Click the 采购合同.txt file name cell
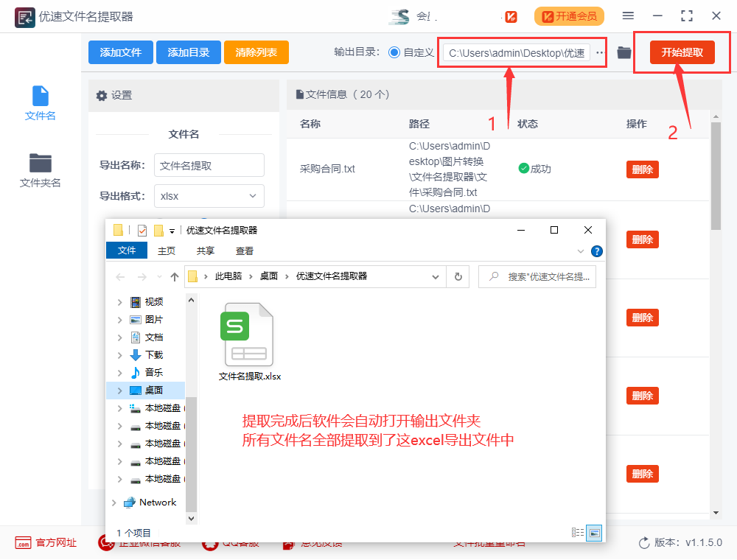 (327, 169)
